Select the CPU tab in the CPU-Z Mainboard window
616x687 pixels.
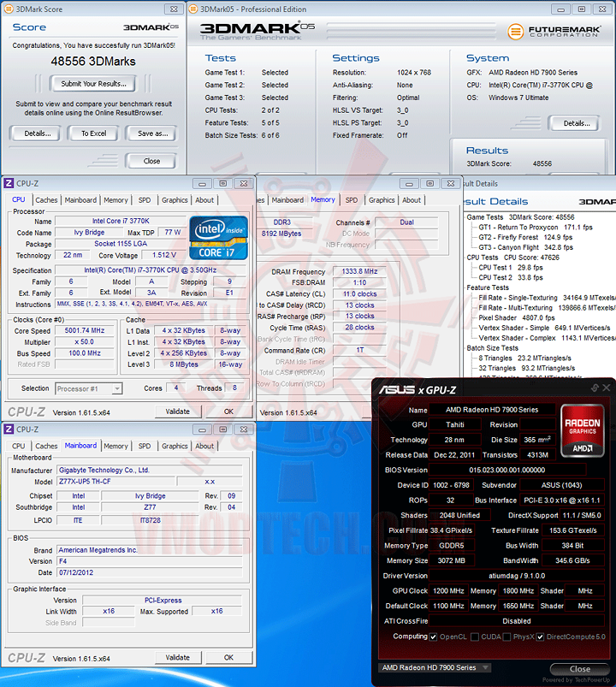19,446
